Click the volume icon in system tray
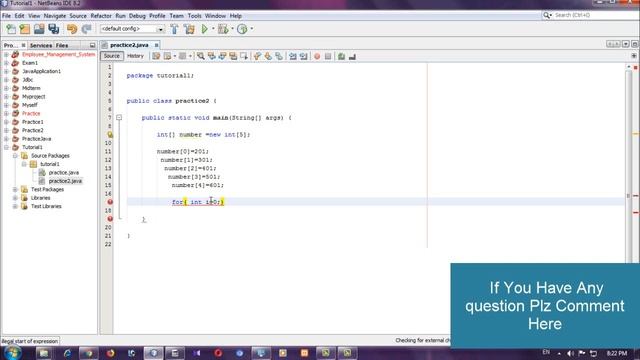 coord(570,353)
